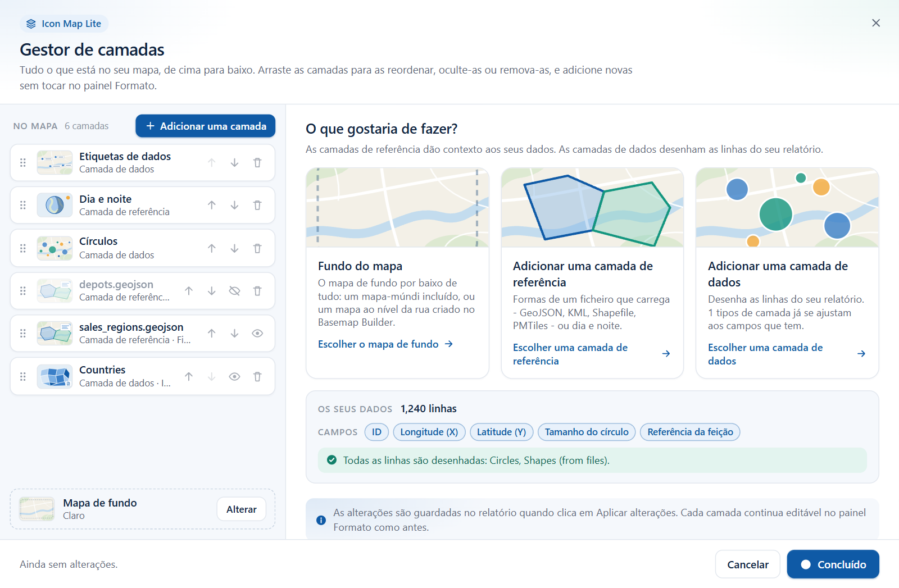Delete the Countries layer
The height and width of the screenshot is (588, 899).
tap(257, 377)
